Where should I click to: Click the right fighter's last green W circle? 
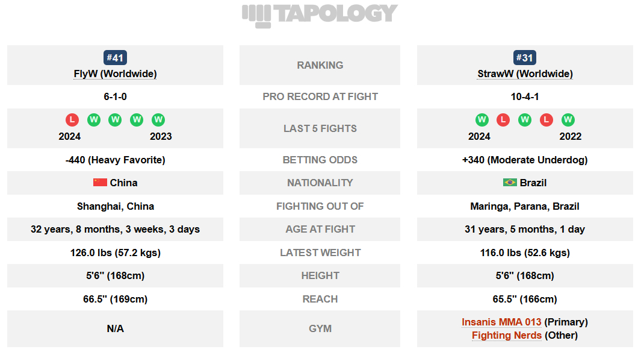click(x=568, y=120)
